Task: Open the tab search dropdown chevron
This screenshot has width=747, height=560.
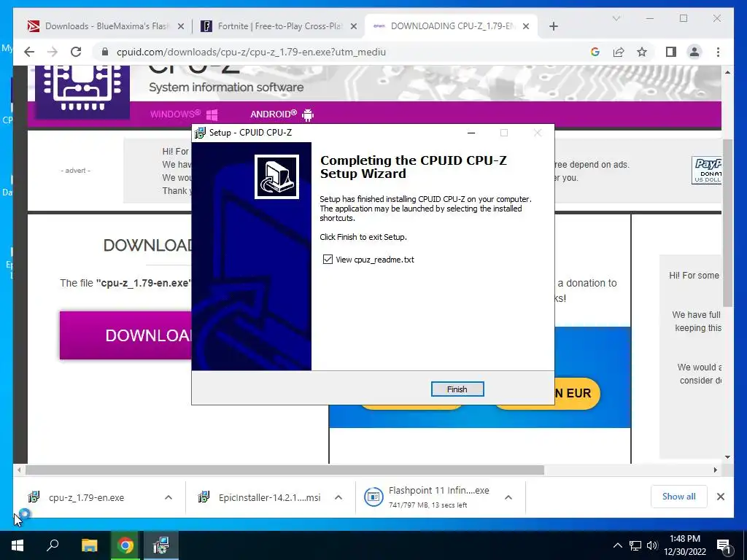Action: click(616, 18)
